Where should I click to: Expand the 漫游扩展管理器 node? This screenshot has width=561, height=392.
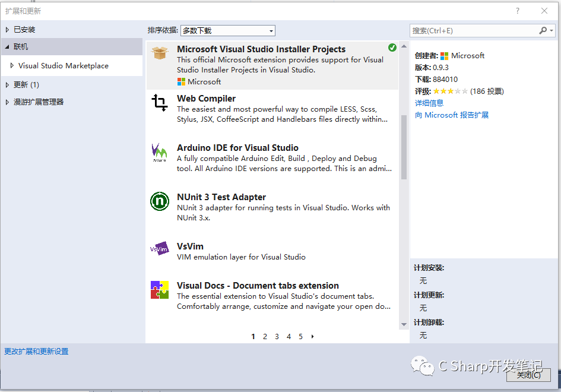pos(7,102)
